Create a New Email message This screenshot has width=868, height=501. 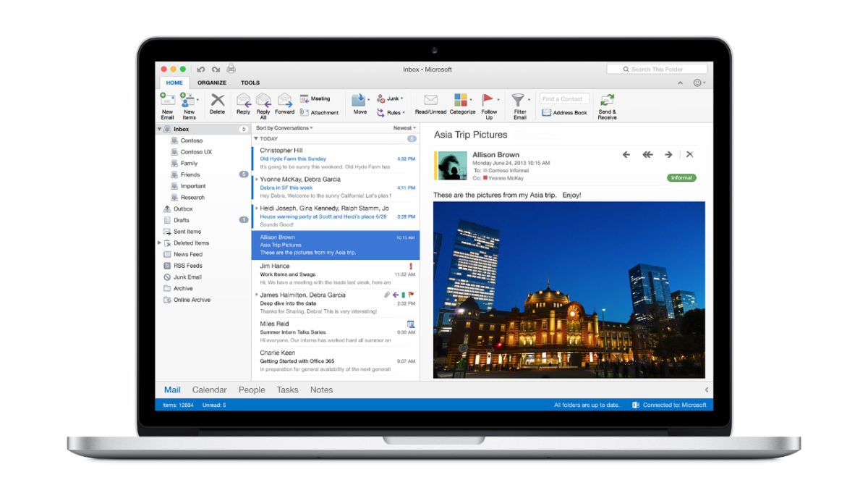(x=167, y=105)
